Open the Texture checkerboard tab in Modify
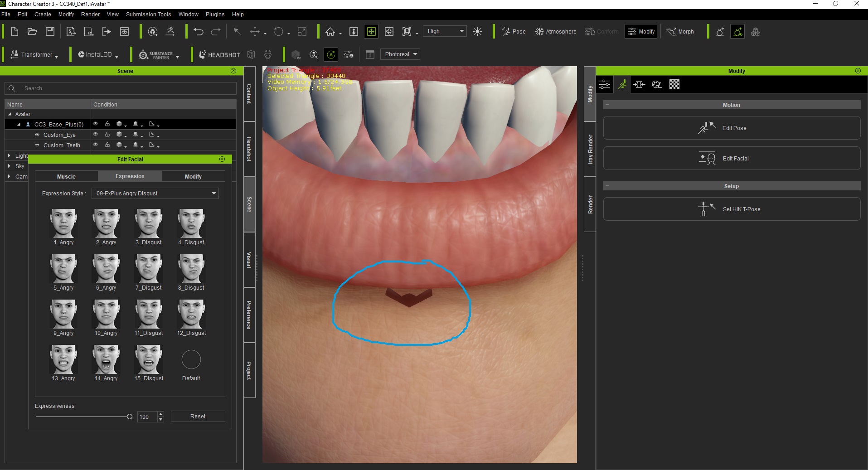Image resolution: width=868 pixels, height=470 pixels. pyautogui.click(x=674, y=84)
